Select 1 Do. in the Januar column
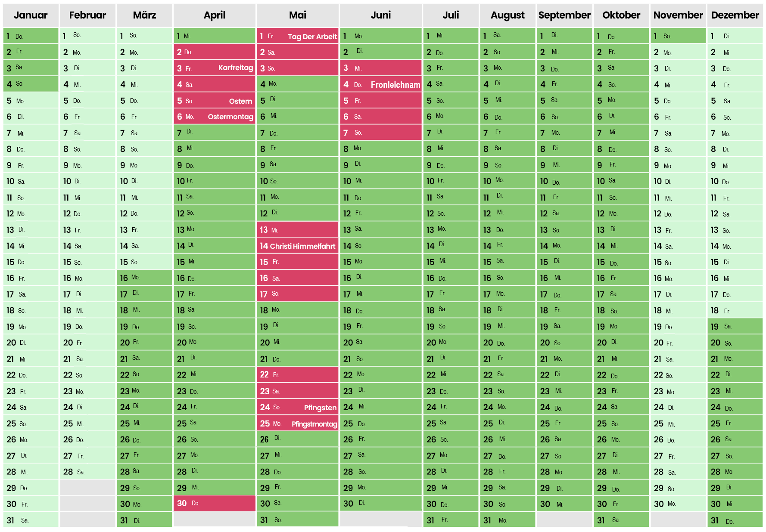Screen dimensions: 766x532 [x=31, y=36]
